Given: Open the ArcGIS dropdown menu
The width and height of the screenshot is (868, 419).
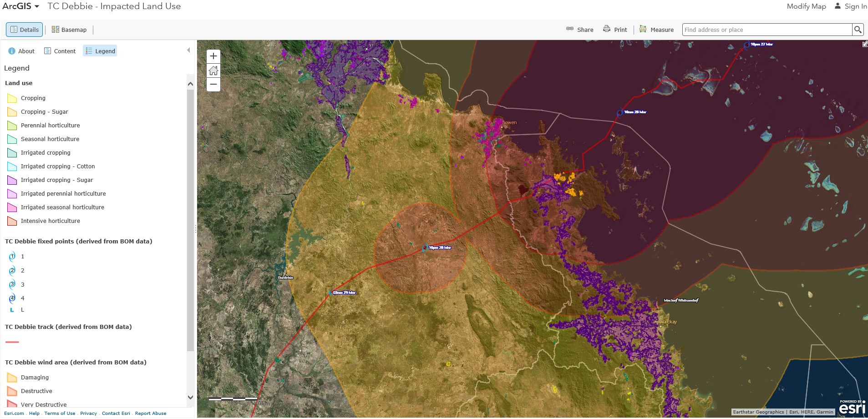Looking at the screenshot, I should (21, 6).
